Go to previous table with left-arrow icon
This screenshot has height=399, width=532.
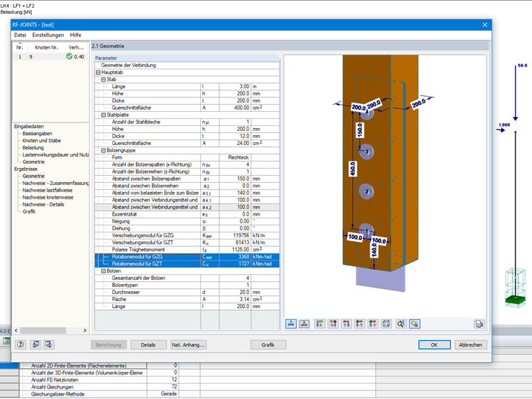(35, 344)
